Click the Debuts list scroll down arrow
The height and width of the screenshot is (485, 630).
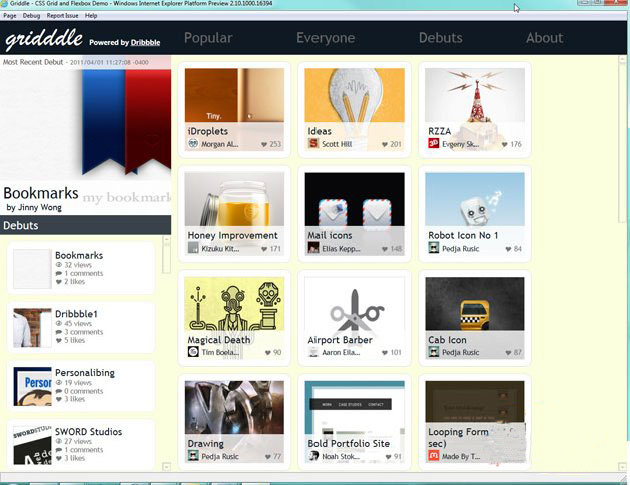click(x=166, y=466)
